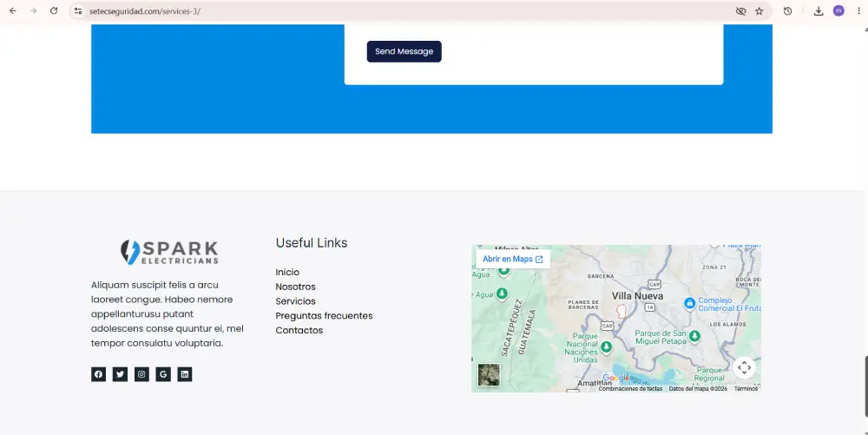868x435 pixels.
Task: Click the crossed-out eye icon in the address bar
Action: tap(740, 11)
